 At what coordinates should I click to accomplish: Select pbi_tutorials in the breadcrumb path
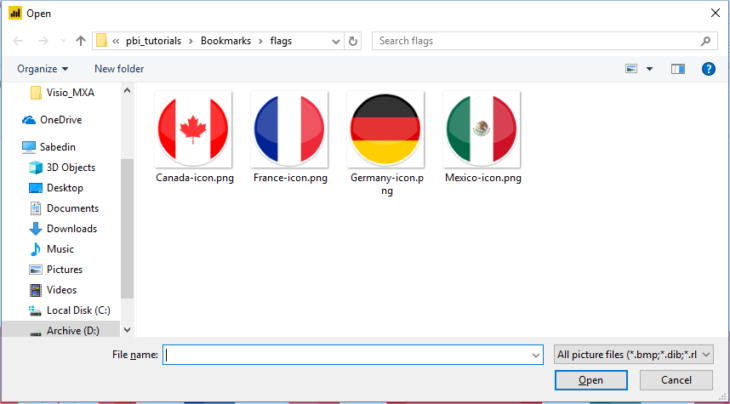[153, 41]
